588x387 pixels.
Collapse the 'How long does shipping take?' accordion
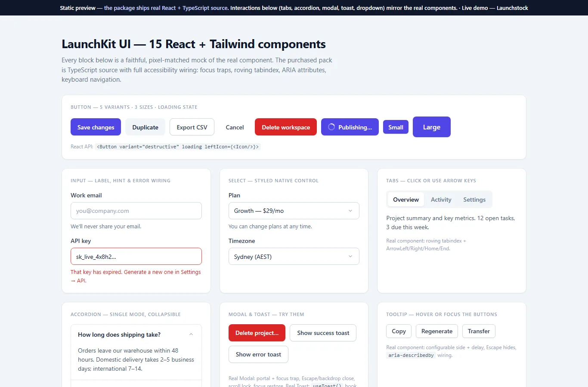pos(136,335)
